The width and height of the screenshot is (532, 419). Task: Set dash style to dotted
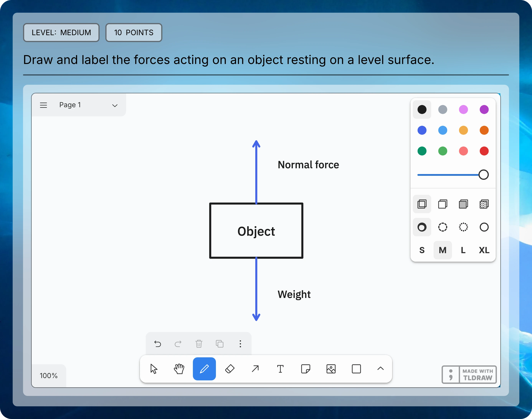(x=463, y=227)
